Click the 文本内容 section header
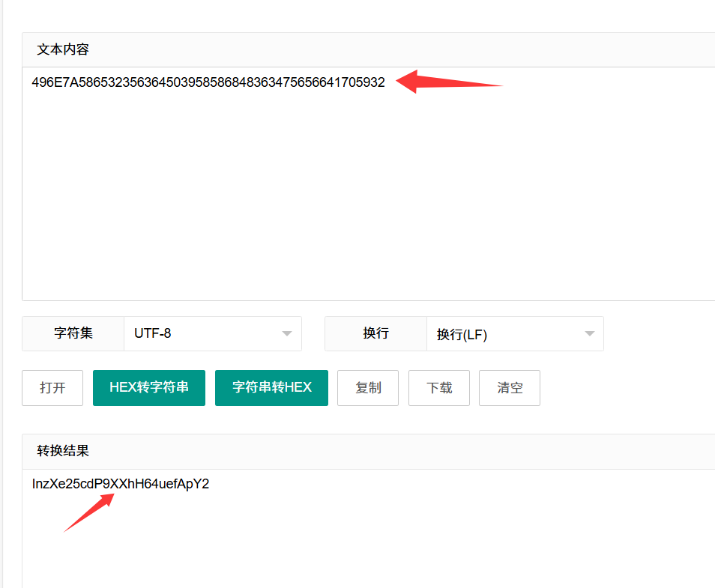The image size is (715, 588). tap(63, 49)
